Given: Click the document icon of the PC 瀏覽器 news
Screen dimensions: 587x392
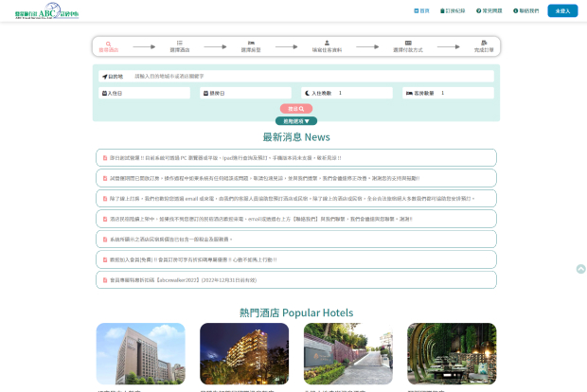Looking at the screenshot, I should point(105,158).
